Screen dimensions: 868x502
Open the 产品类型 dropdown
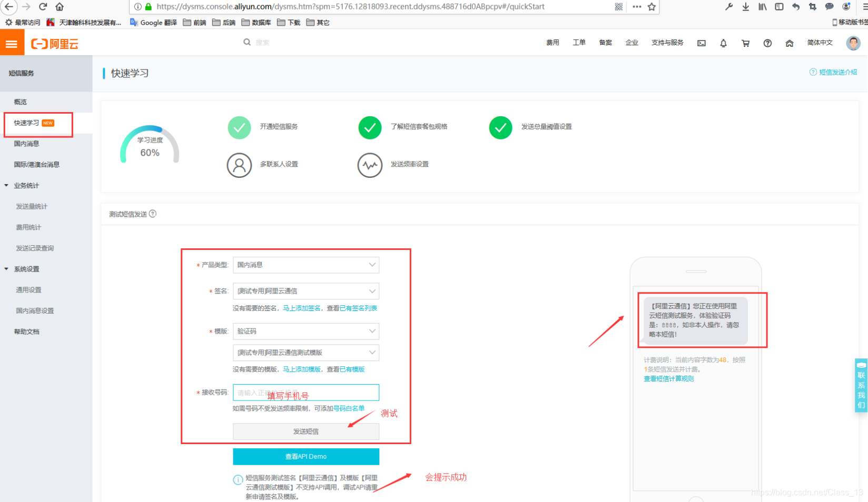[306, 265]
